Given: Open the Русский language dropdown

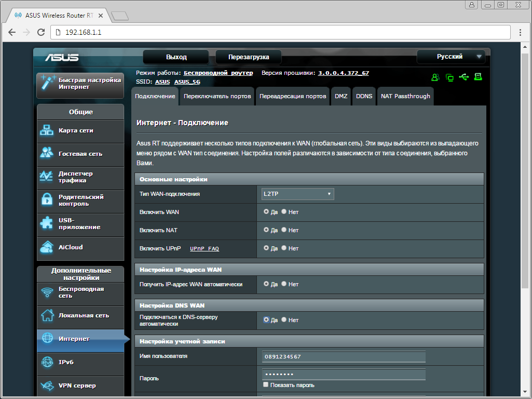Looking at the screenshot, I should point(451,57).
